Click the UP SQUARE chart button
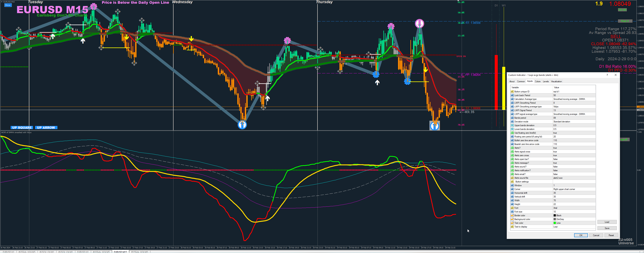644x253 pixels. (22, 127)
